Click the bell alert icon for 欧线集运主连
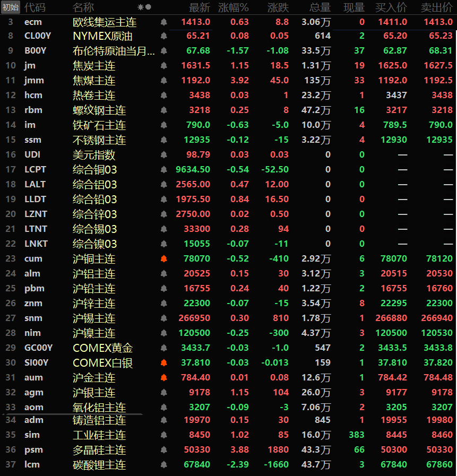Image resolution: width=457 pixels, height=476 pixels. coord(163,22)
